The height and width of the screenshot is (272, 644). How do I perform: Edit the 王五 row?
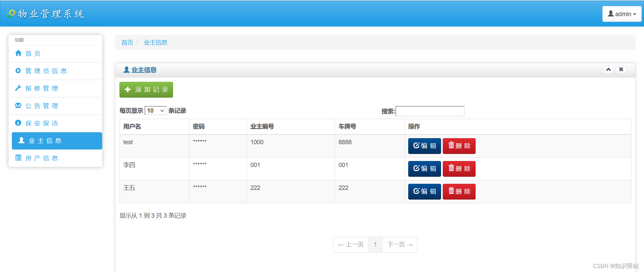tap(424, 192)
